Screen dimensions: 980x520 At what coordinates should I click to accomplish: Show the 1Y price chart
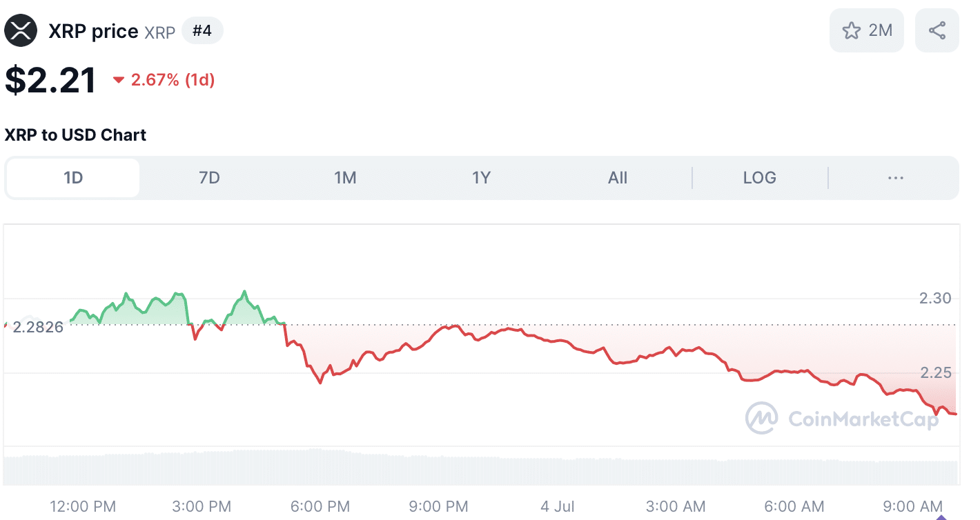pyautogui.click(x=481, y=178)
